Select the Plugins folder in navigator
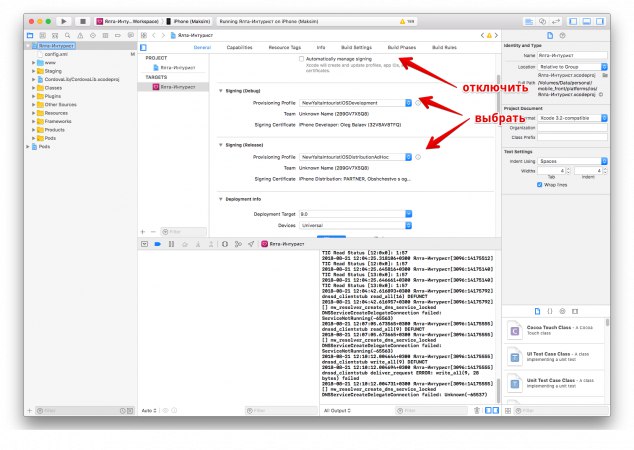 pyautogui.click(x=53, y=96)
